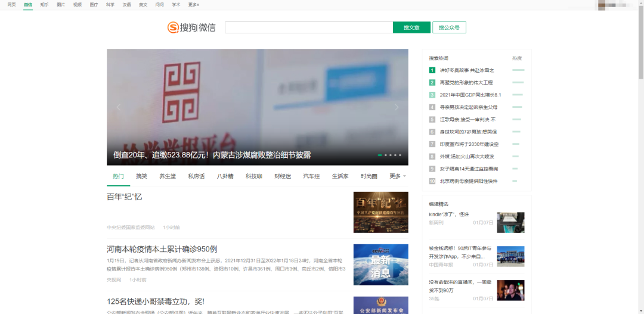The image size is (644, 314).
Task: Select the 问问 navigation item
Action: click(x=159, y=5)
